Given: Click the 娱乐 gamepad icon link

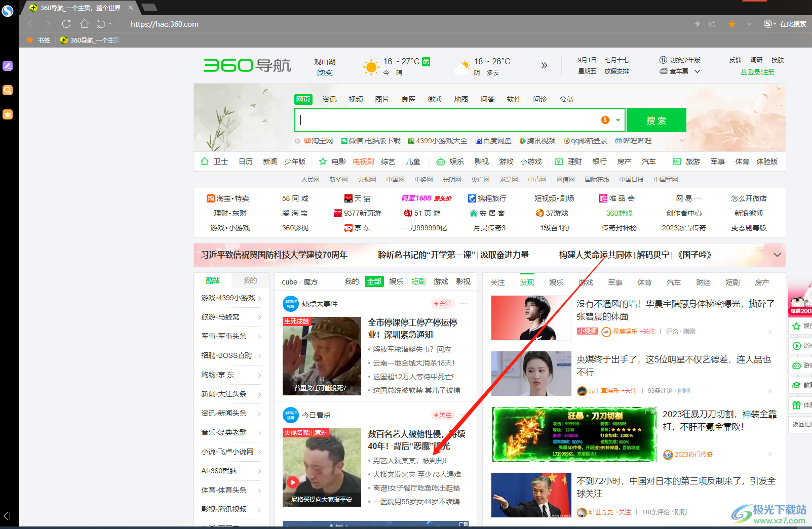Looking at the screenshot, I should pos(441,161).
